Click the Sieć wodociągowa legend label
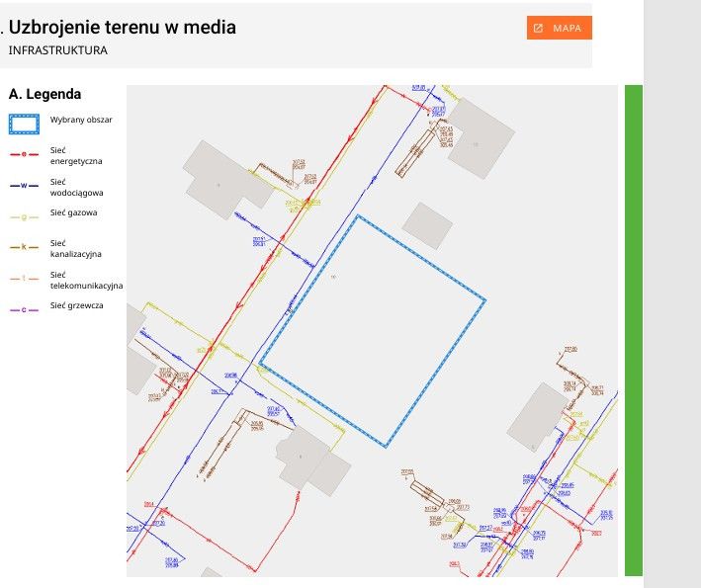Image resolution: width=701 pixels, height=588 pixels. tap(76, 187)
